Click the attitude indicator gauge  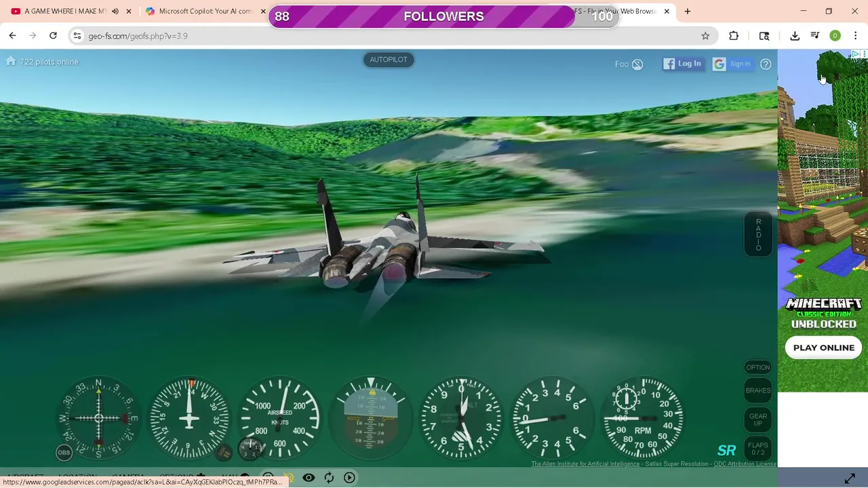pos(371,418)
